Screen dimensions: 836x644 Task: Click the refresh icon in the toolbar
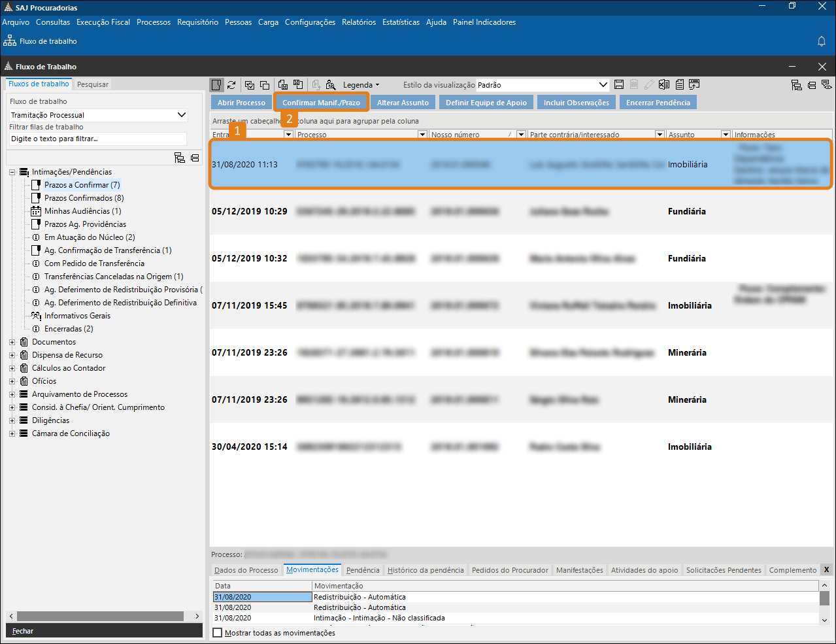coord(231,85)
